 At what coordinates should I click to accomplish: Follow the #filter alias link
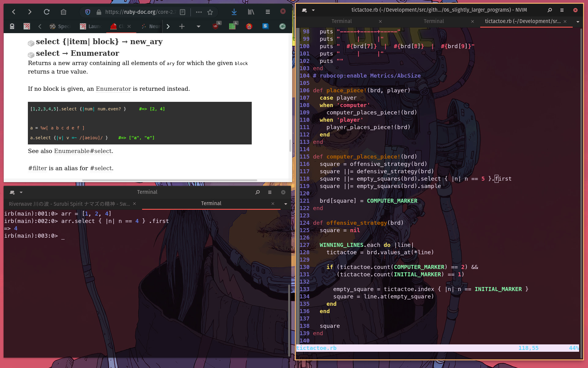pyautogui.click(x=37, y=168)
